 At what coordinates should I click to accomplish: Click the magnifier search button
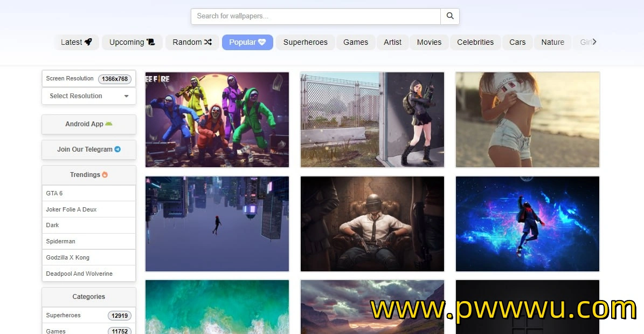click(450, 16)
